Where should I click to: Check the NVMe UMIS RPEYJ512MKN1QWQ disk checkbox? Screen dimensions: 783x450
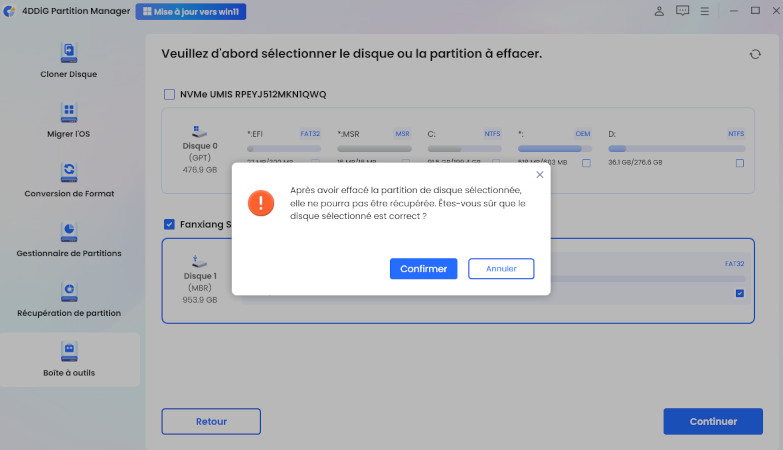(169, 94)
